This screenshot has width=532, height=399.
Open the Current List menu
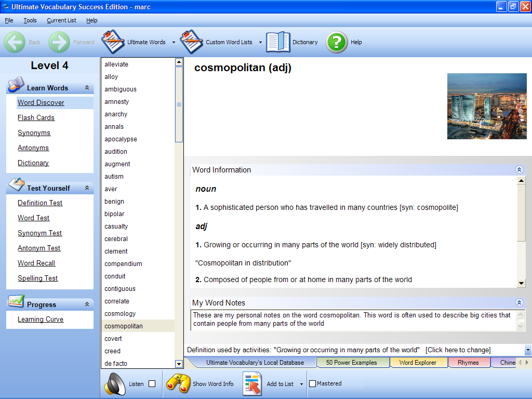pos(61,20)
